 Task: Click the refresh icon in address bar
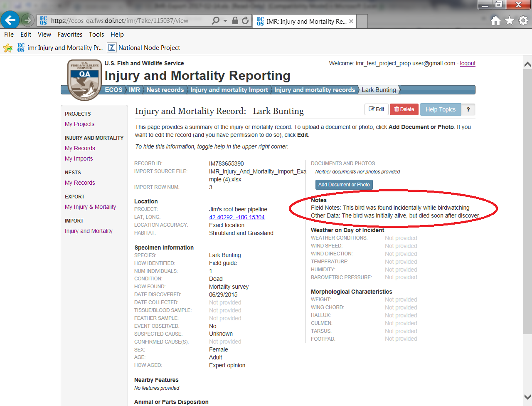pyautogui.click(x=245, y=20)
